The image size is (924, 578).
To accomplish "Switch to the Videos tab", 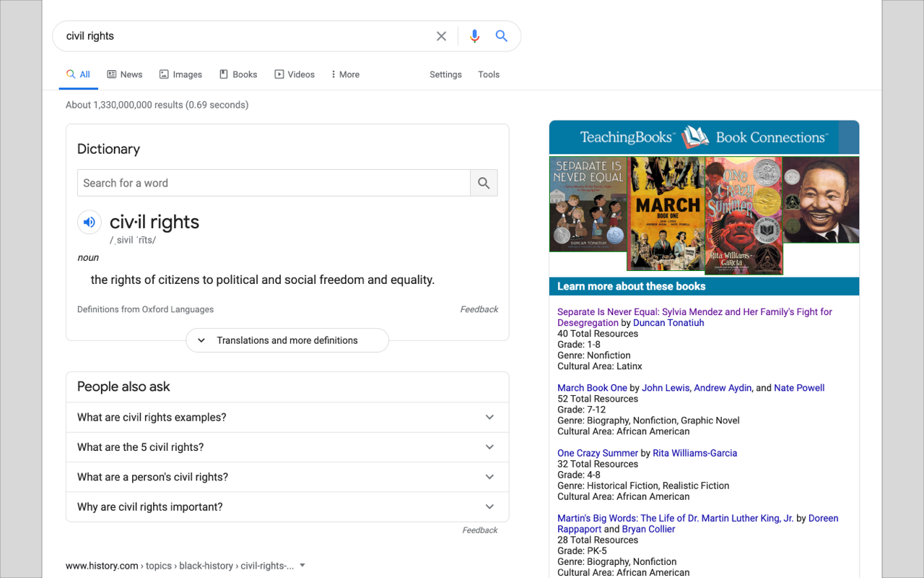I will coord(295,74).
